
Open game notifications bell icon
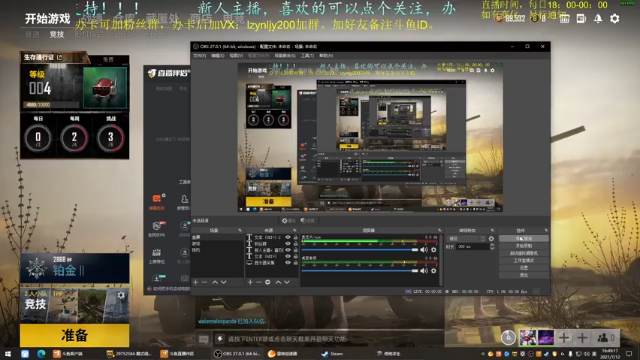click(598, 18)
